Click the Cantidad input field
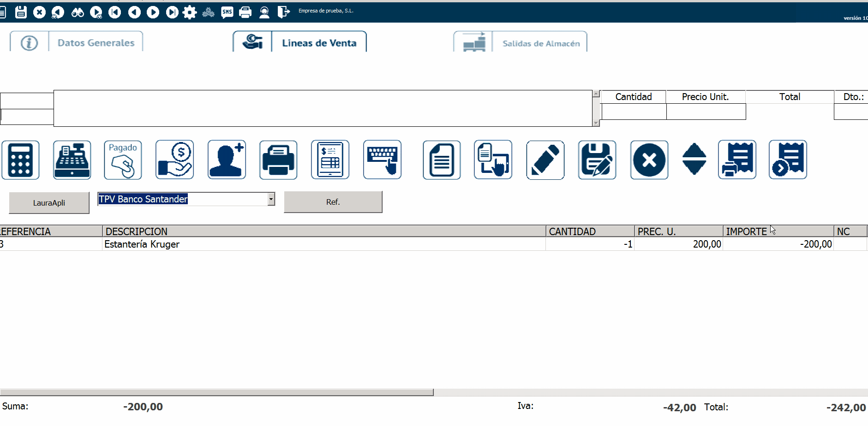The width and height of the screenshot is (868, 426). click(x=634, y=112)
